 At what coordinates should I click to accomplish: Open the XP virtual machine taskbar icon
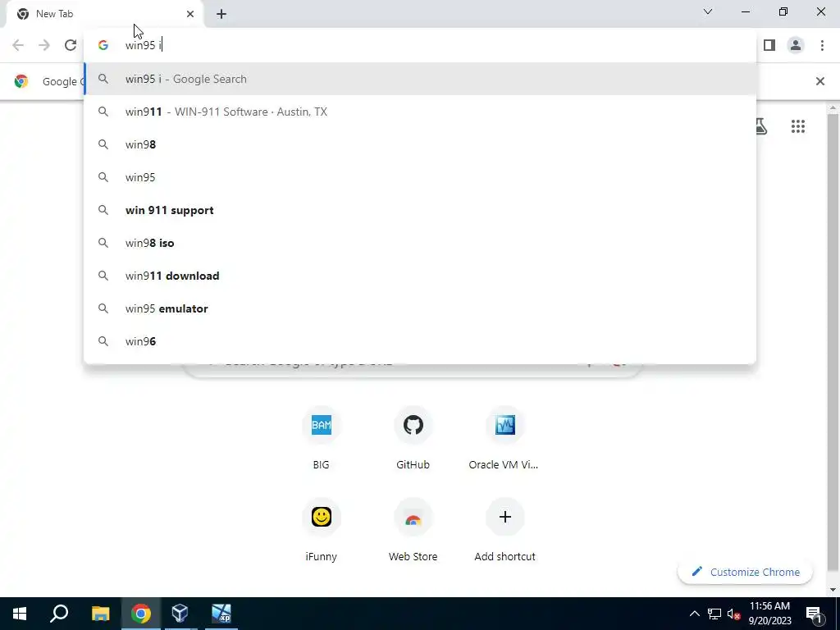click(x=221, y=614)
